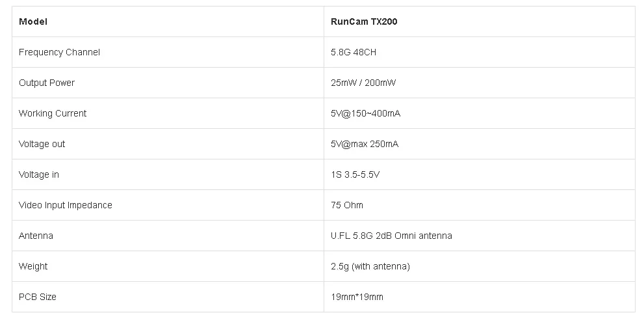The height and width of the screenshot is (315, 644).
Task: Click the 75 Ohm value
Action: point(347,205)
